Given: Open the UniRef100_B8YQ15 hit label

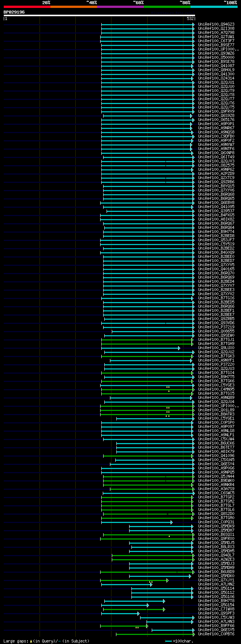Looking at the screenshot, I should 216,186.
